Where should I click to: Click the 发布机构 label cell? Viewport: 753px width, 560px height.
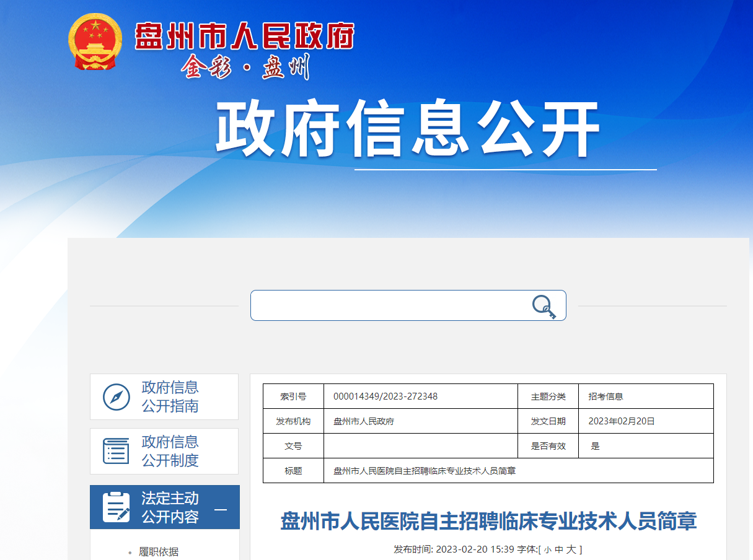[293, 421]
